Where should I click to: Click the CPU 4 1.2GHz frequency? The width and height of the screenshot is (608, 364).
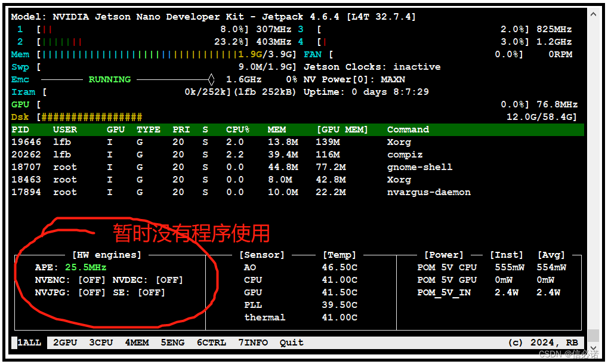coord(554,42)
